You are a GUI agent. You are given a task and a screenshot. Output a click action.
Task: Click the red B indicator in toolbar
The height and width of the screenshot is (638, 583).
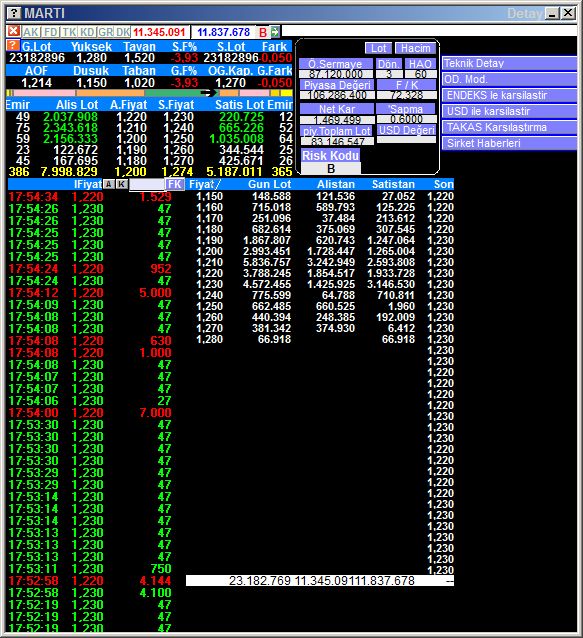(x=263, y=32)
